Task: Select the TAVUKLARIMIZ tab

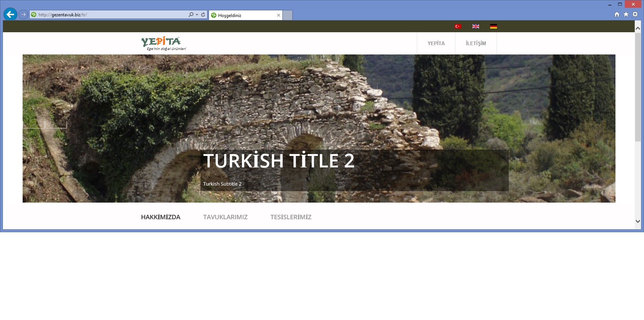Action: click(225, 217)
